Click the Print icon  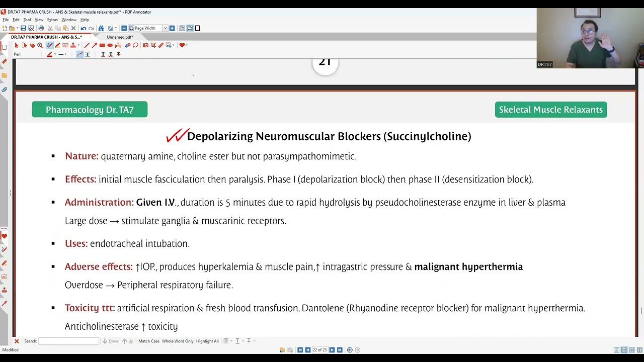click(x=41, y=28)
